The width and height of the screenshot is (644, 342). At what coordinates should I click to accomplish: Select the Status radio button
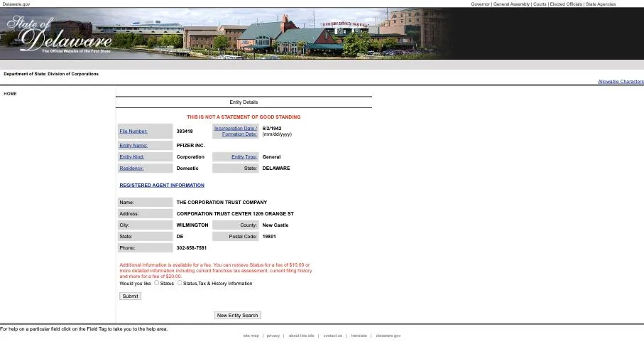click(x=156, y=283)
